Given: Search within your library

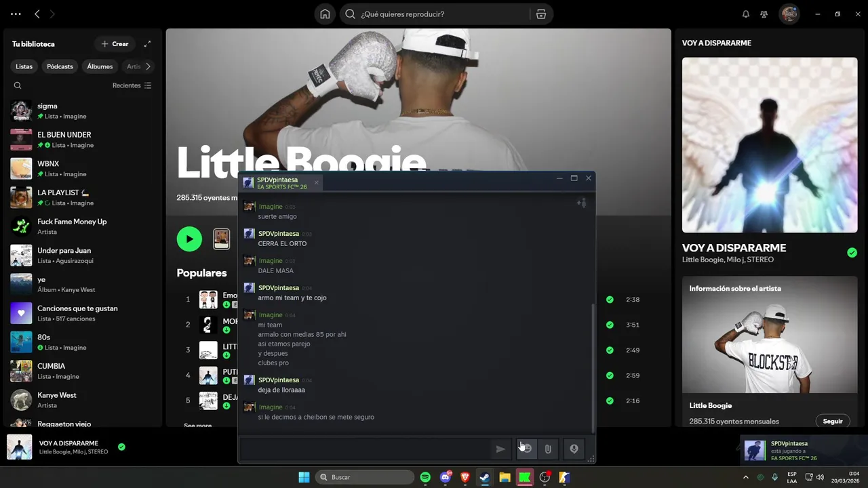Looking at the screenshot, I should tap(18, 85).
